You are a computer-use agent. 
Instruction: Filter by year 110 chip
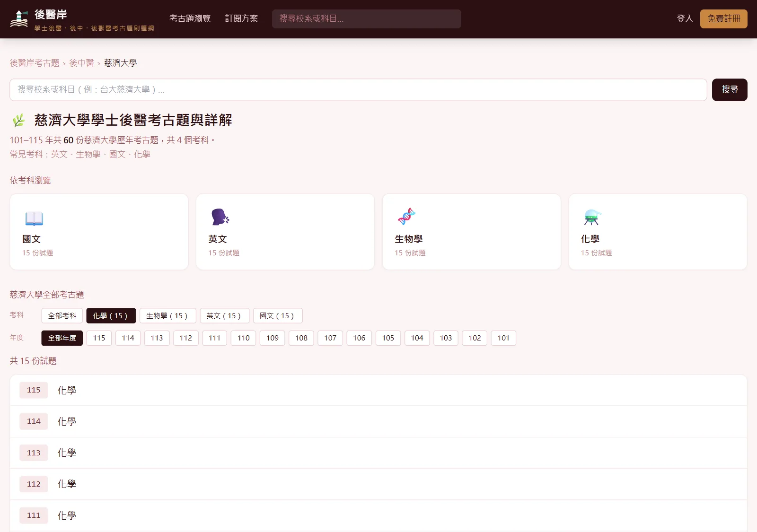244,338
